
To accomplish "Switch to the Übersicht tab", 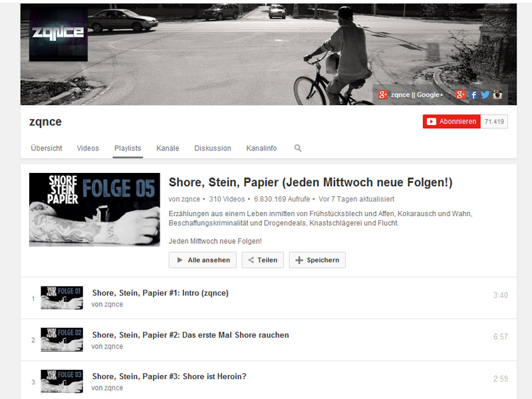I will coord(47,148).
